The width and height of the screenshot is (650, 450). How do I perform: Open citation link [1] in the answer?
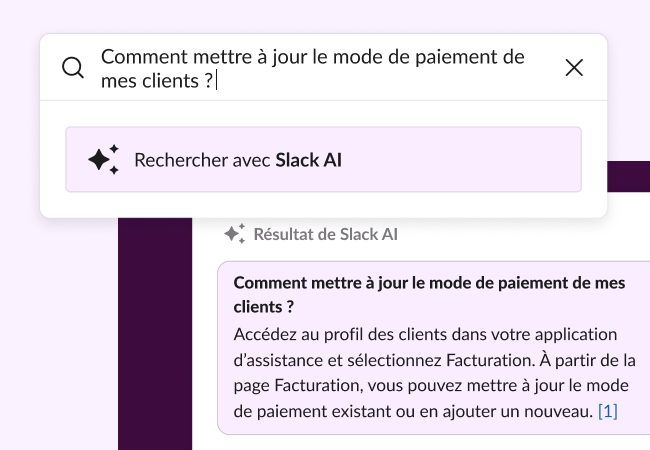608,411
